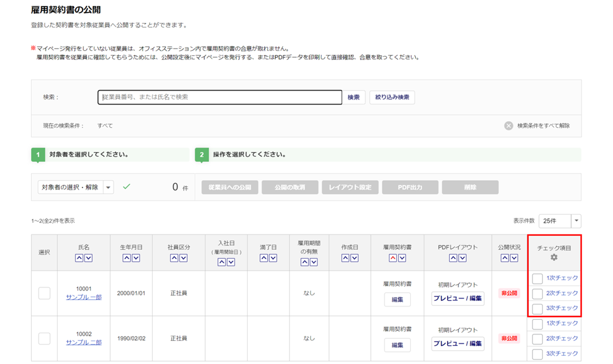
Task: Tick selection checkbox for employee 10001
Action: tap(44, 293)
